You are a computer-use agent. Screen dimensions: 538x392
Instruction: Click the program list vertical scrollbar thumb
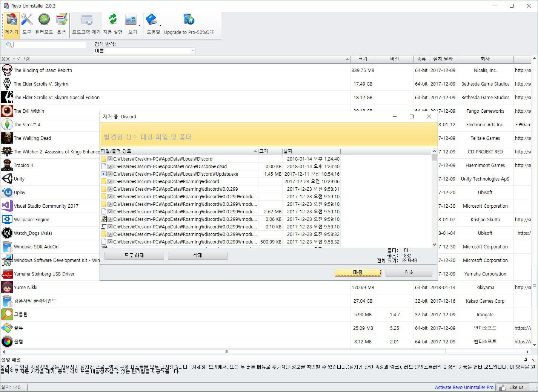point(534,286)
